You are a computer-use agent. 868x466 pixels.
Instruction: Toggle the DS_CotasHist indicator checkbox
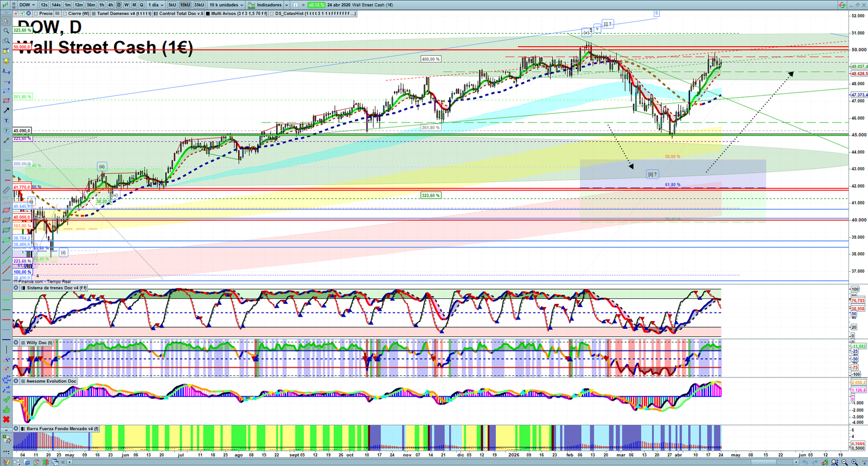click(272, 14)
